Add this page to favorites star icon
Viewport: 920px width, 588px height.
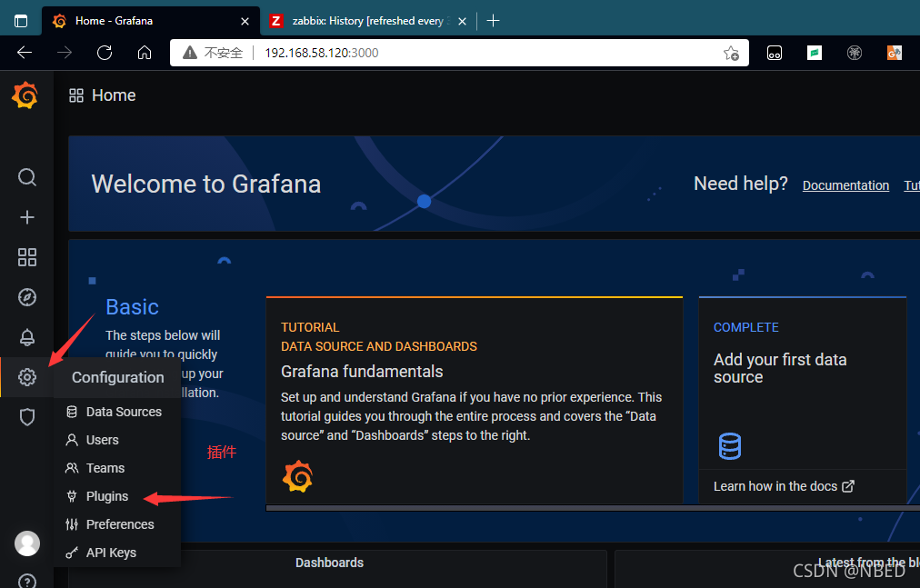(731, 53)
